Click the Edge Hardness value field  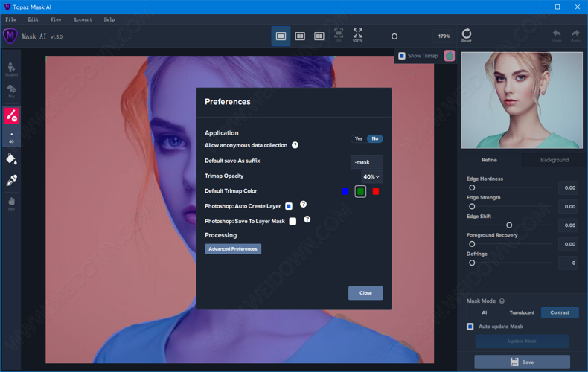[x=568, y=188]
